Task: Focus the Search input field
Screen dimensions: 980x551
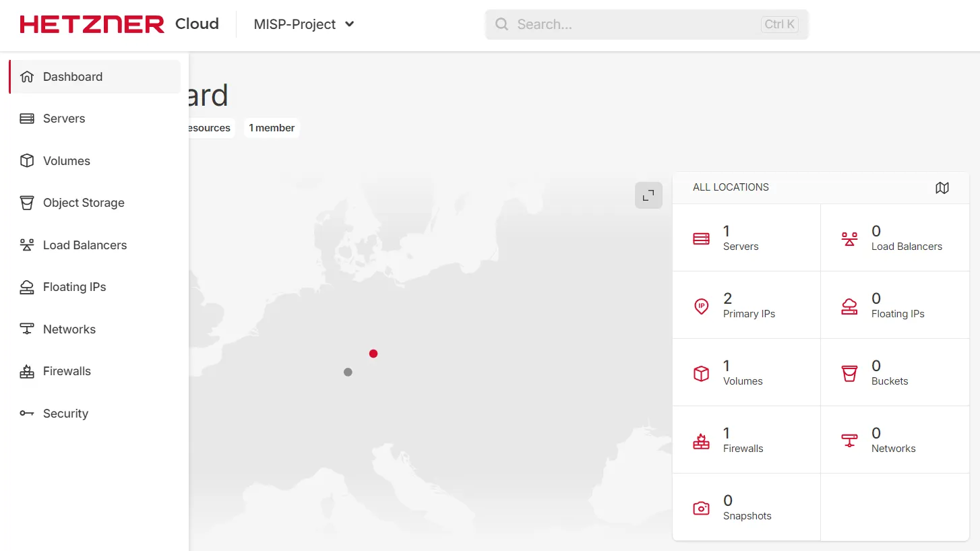Action: point(634,24)
